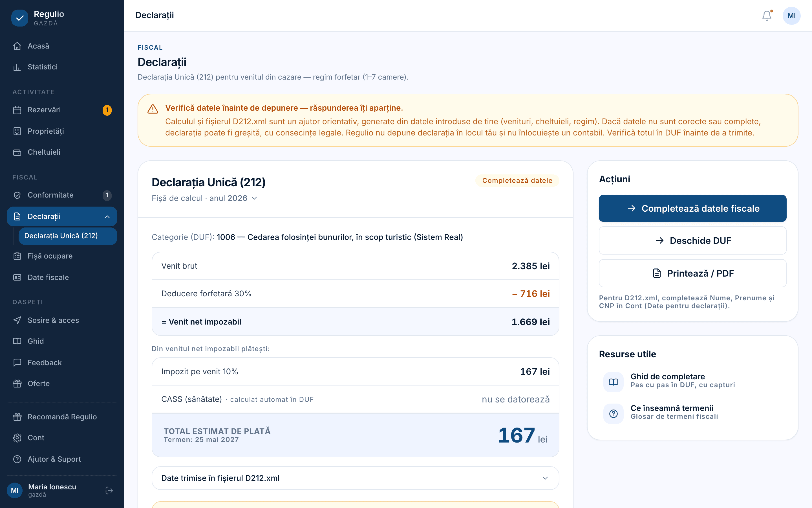The image size is (812, 508).
Task: Click the Conformitate count badge
Action: tap(107, 195)
